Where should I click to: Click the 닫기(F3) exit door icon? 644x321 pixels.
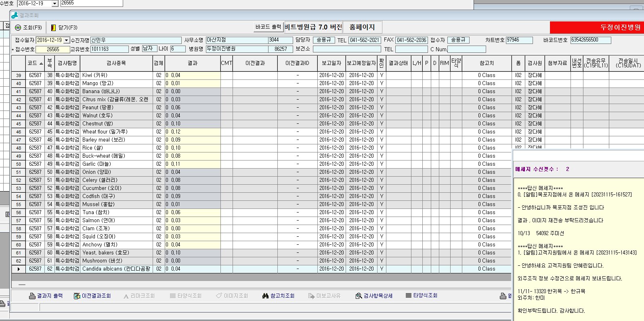point(53,28)
